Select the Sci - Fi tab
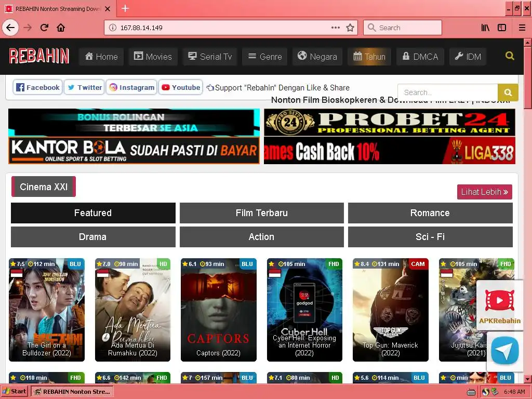 430,237
